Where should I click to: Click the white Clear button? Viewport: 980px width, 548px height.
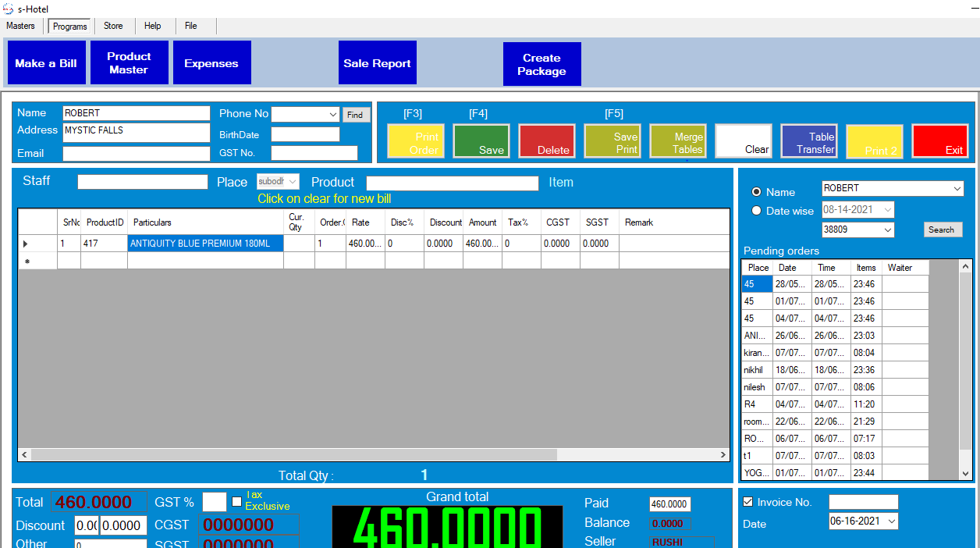coord(744,142)
